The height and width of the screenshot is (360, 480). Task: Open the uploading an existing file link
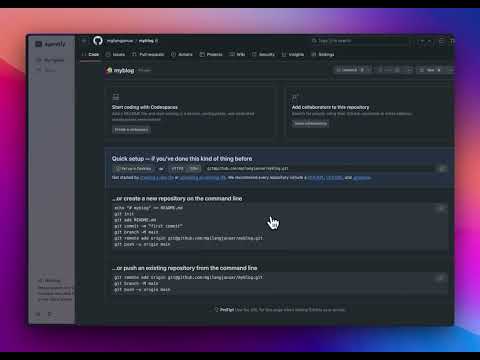pos(202,178)
